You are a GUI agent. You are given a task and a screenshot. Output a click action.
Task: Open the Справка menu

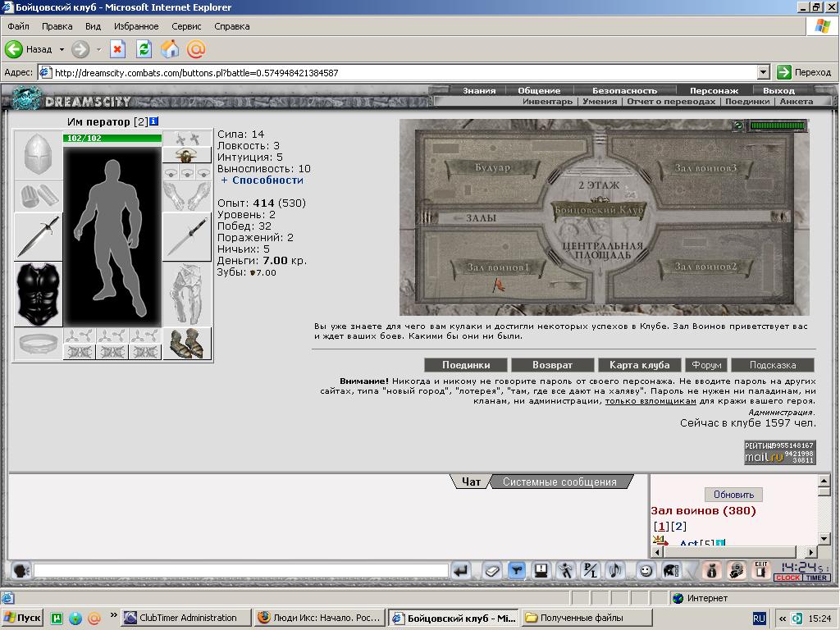(x=232, y=26)
